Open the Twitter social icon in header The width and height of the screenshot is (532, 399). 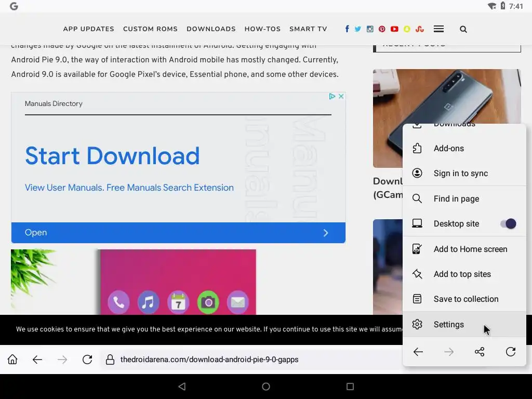coord(357,29)
